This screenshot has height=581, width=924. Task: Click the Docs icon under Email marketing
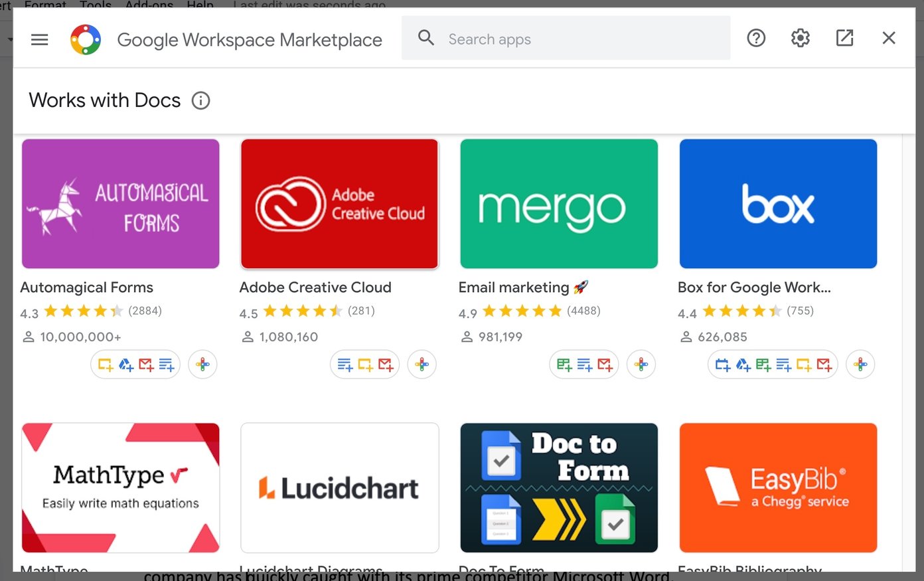tap(584, 364)
